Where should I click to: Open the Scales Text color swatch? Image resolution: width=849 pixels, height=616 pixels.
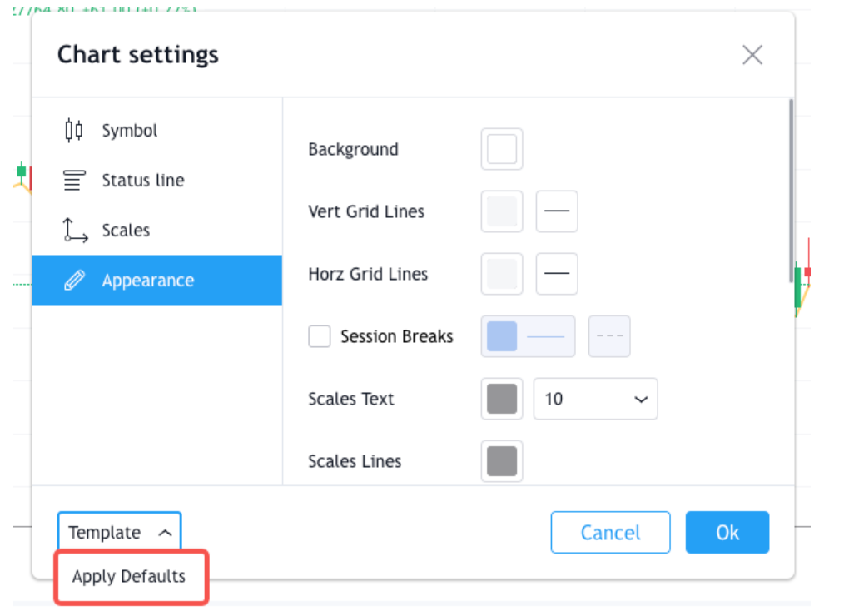502,399
